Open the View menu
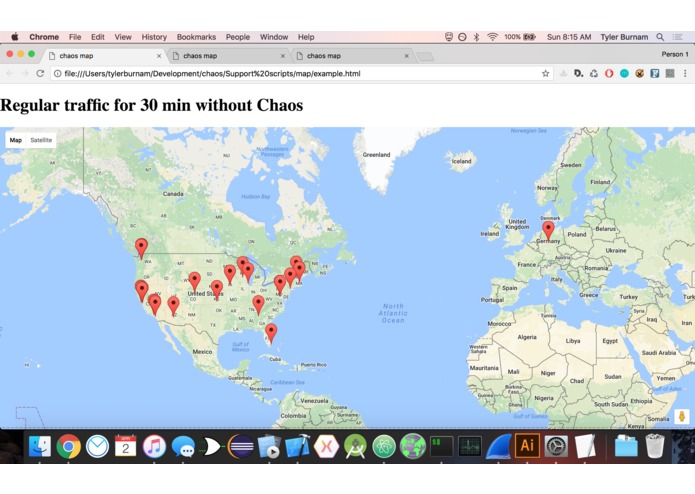The image size is (695, 494). [123, 37]
